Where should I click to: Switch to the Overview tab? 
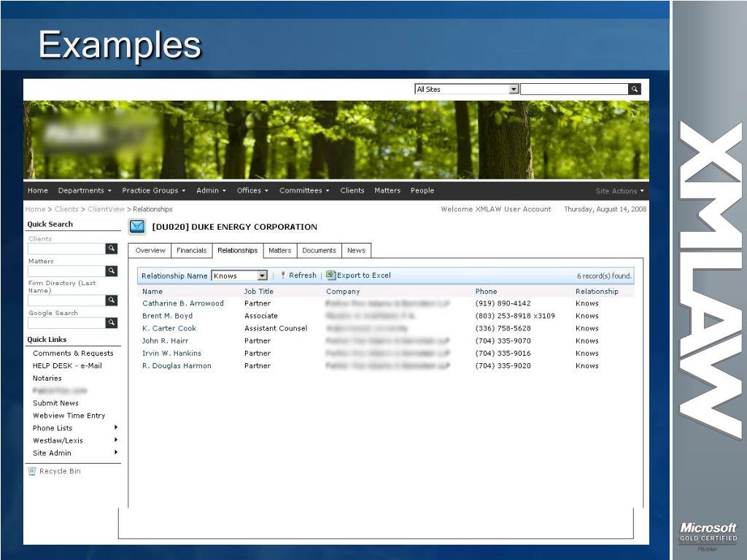pos(150,251)
